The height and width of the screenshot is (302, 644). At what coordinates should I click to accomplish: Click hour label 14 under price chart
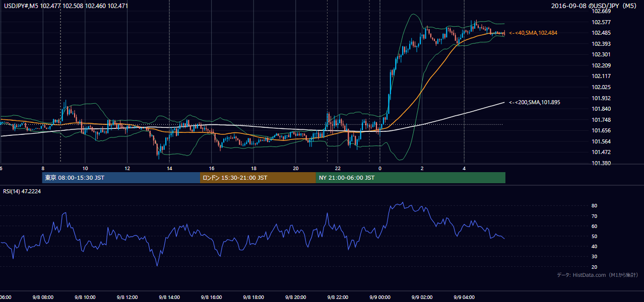[x=169, y=169]
